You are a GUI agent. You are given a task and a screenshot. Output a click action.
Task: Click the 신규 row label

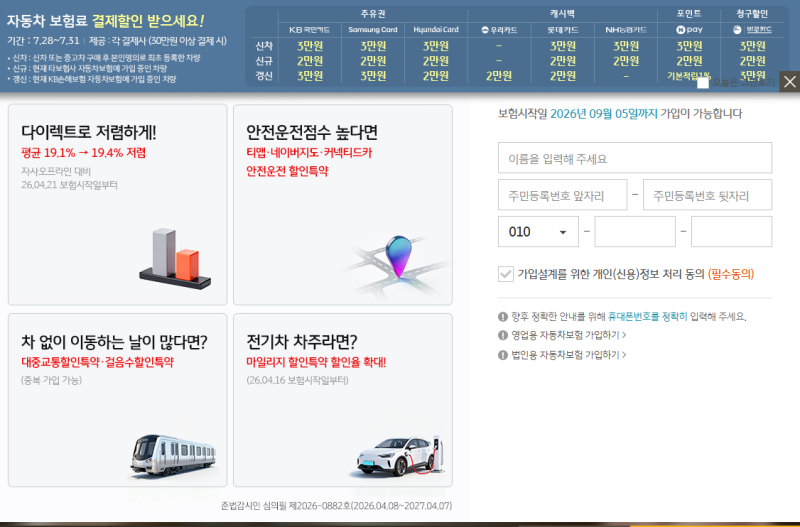click(264, 61)
